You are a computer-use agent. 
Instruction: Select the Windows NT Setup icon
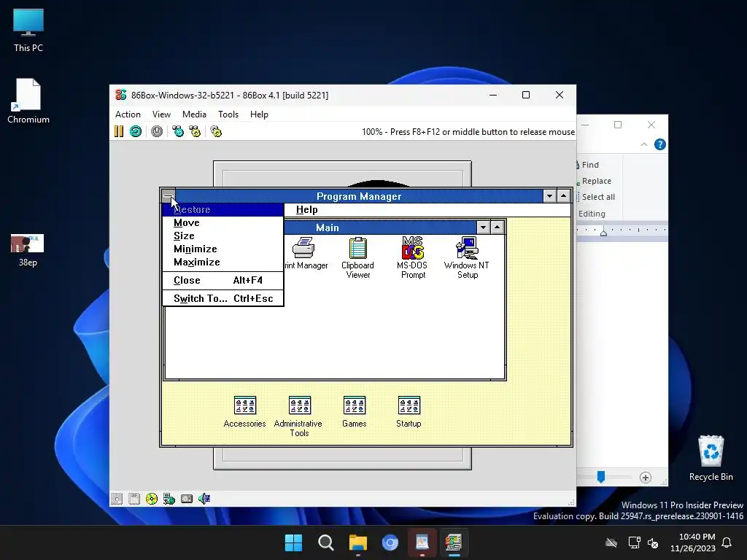click(x=467, y=257)
